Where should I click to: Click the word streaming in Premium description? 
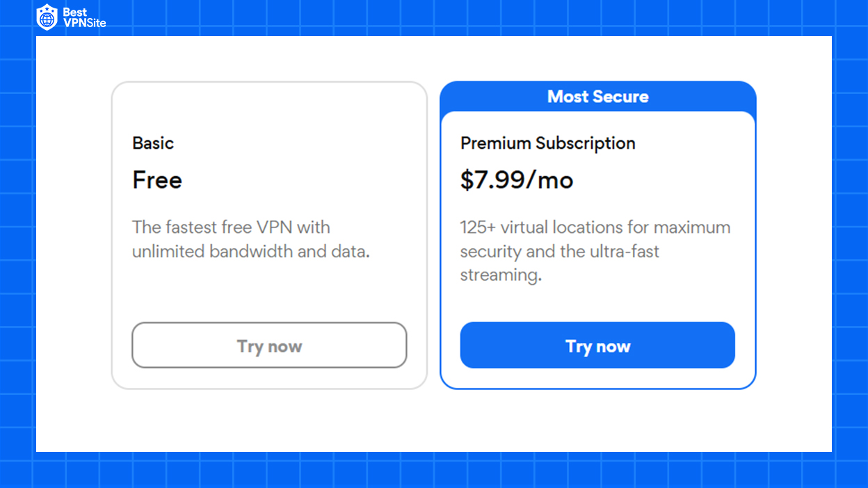501,275
